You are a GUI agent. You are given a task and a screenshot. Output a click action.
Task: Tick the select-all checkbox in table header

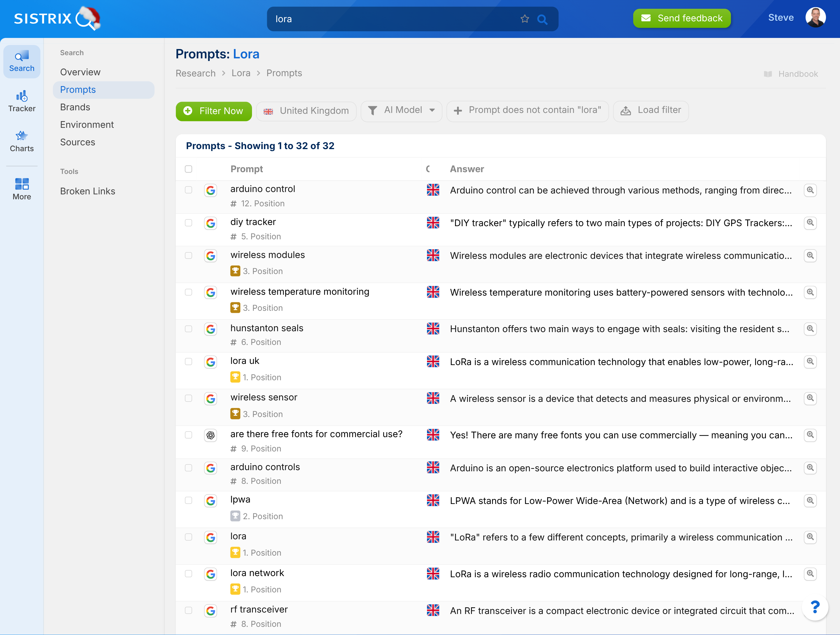(x=188, y=169)
